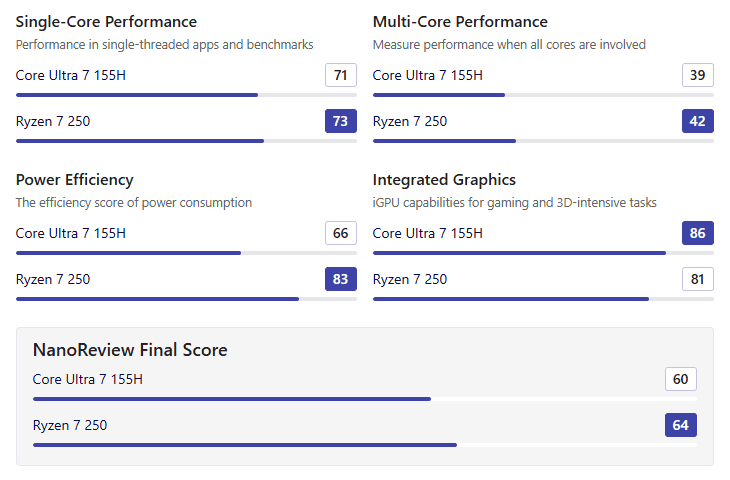This screenshot has width=730, height=480.
Task: Click the Core Ultra 7 155H efficiency score 66
Action: tap(341, 233)
